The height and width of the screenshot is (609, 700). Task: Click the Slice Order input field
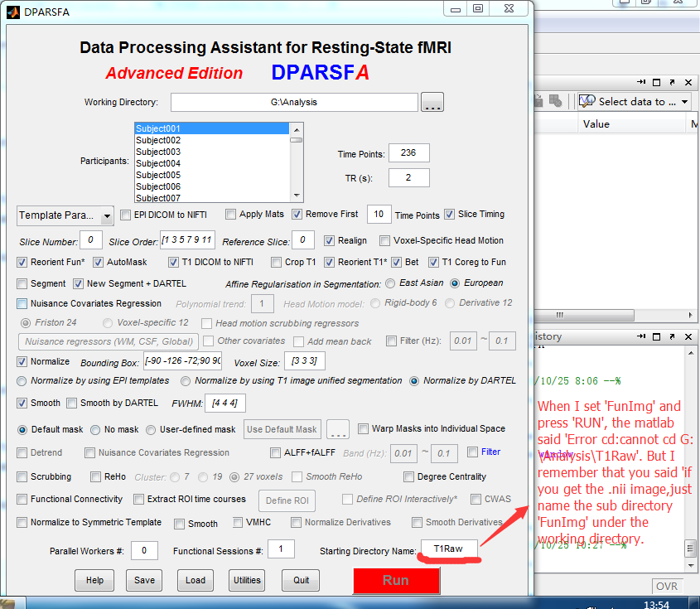187,239
